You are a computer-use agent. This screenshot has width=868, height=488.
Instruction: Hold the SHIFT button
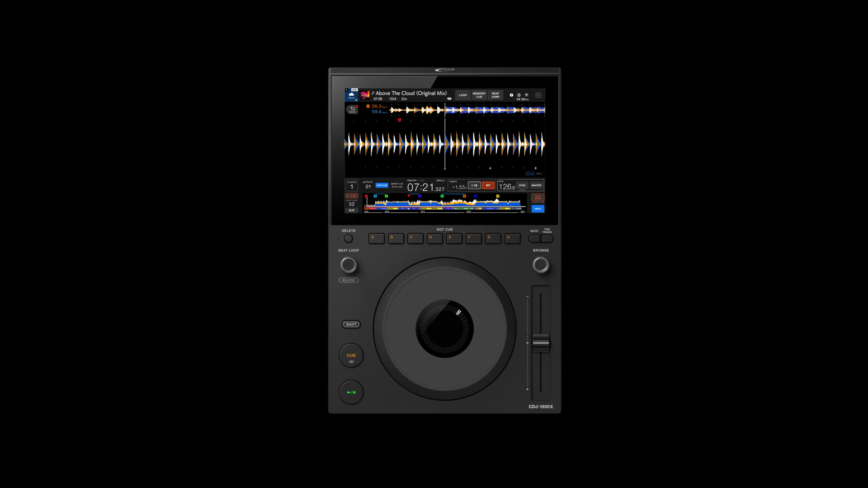351,324
